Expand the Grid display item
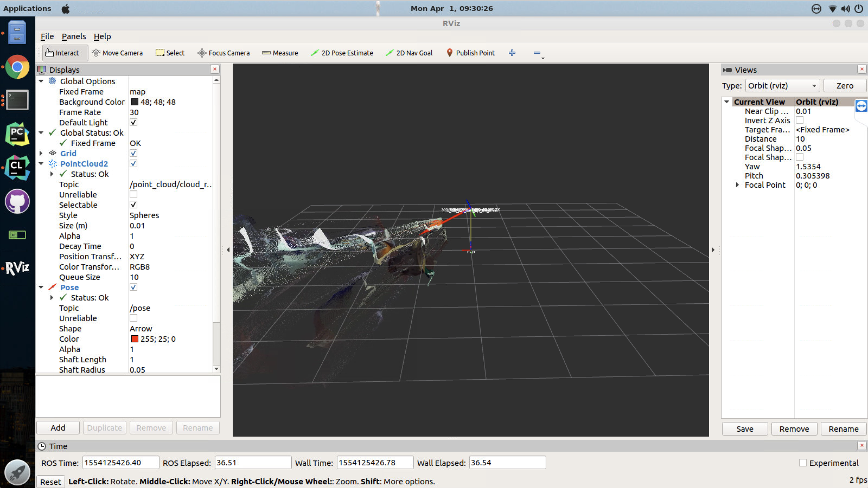The image size is (868, 488). (41, 153)
